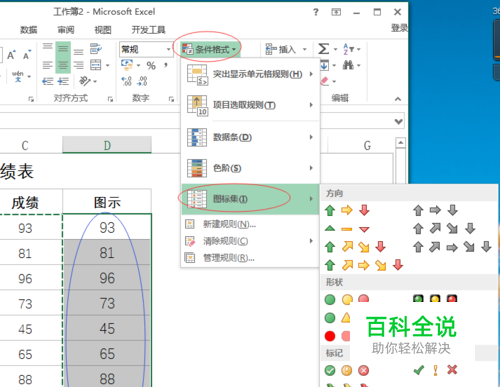Select column C header
The image size is (500, 387).
25,145
